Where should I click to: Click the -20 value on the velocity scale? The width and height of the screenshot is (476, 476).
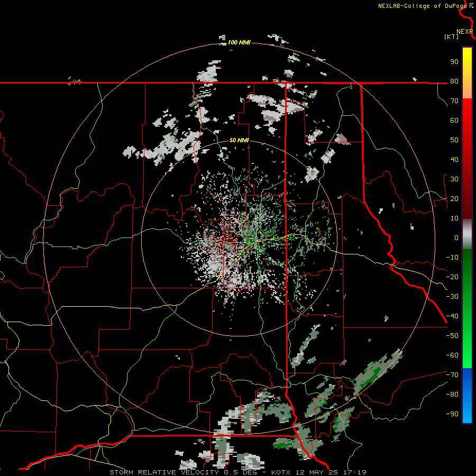(452, 277)
